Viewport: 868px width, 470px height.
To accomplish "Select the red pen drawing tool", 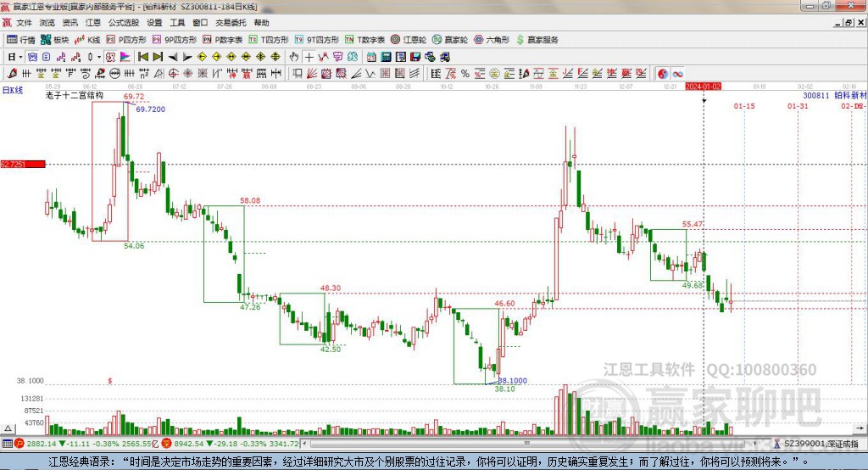I will tap(12, 74).
